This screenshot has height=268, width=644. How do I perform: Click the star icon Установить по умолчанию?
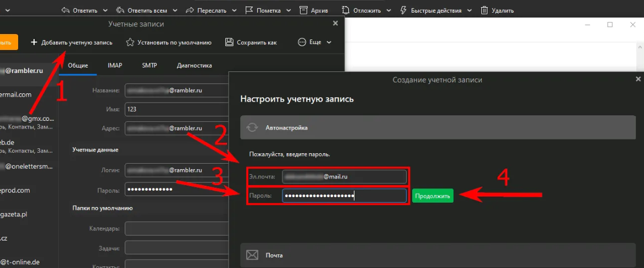click(130, 42)
